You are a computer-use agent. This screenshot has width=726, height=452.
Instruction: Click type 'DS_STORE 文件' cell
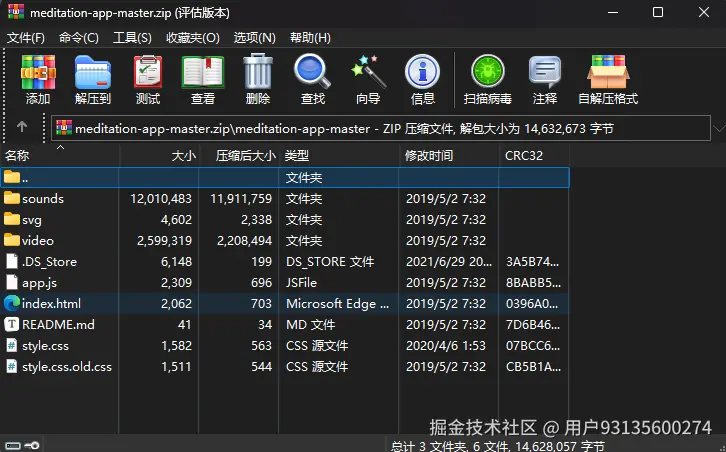coord(330,262)
